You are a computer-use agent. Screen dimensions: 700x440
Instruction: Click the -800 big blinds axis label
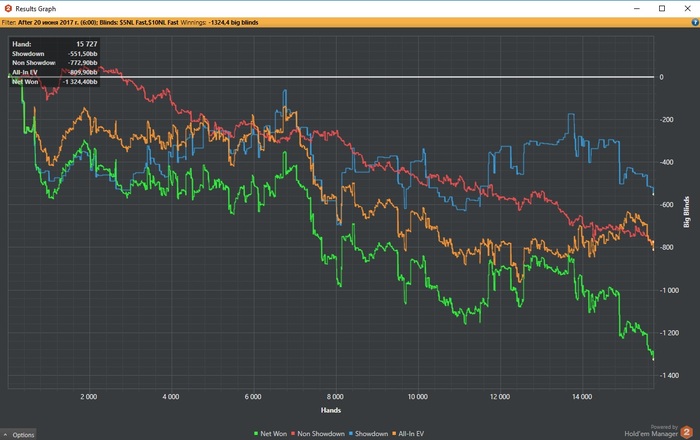point(667,247)
